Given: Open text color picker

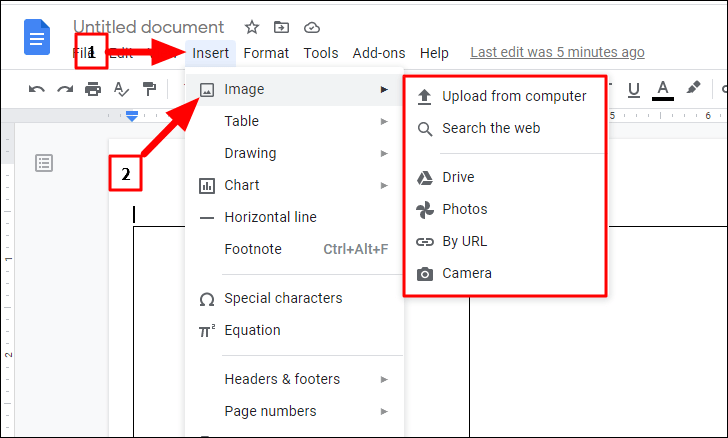Looking at the screenshot, I should point(663,90).
